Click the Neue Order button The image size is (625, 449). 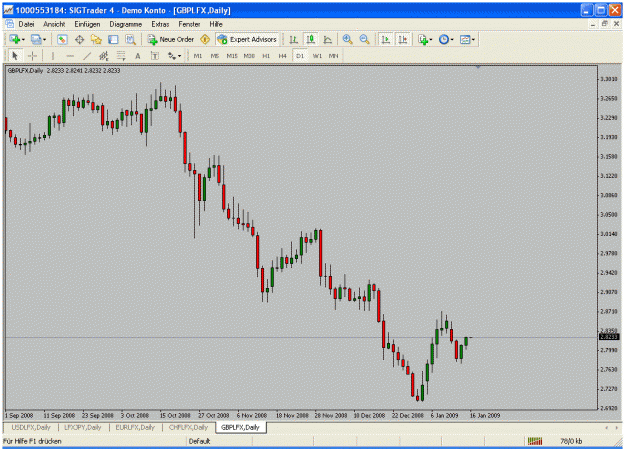(x=171, y=39)
